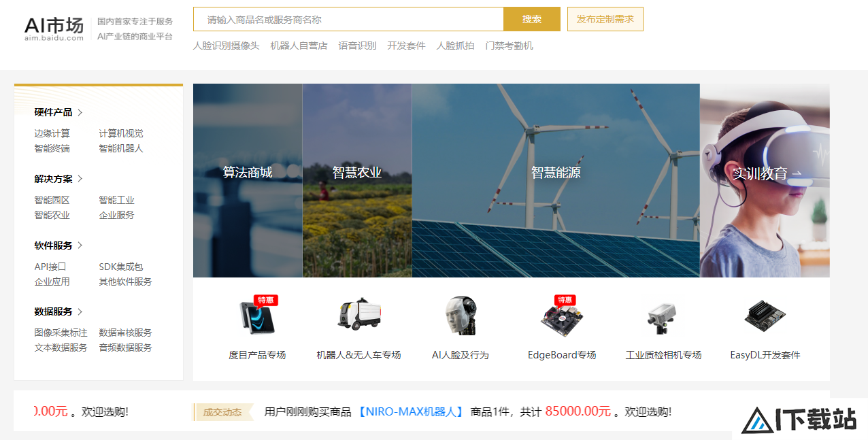Screen dimensions: 868x440
Task: Expand the 软件服务 category chevron
Action: pos(80,246)
